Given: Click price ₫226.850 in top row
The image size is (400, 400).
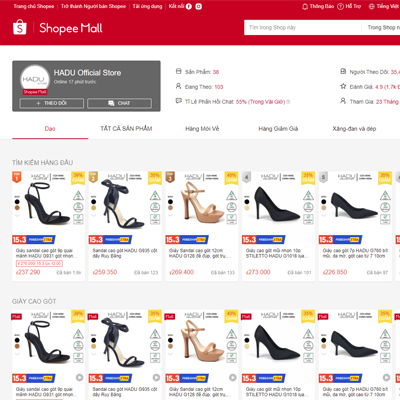Looking at the screenshot, I should (x=335, y=272).
